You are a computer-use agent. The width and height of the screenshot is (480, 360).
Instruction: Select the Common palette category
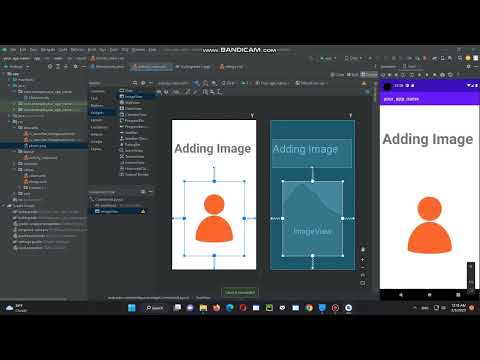pyautogui.click(x=97, y=91)
